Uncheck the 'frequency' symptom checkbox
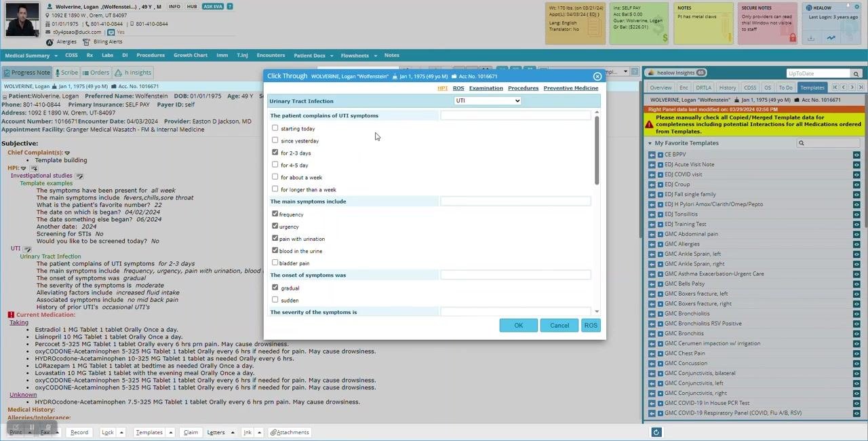The height and width of the screenshot is (441, 868). [275, 214]
